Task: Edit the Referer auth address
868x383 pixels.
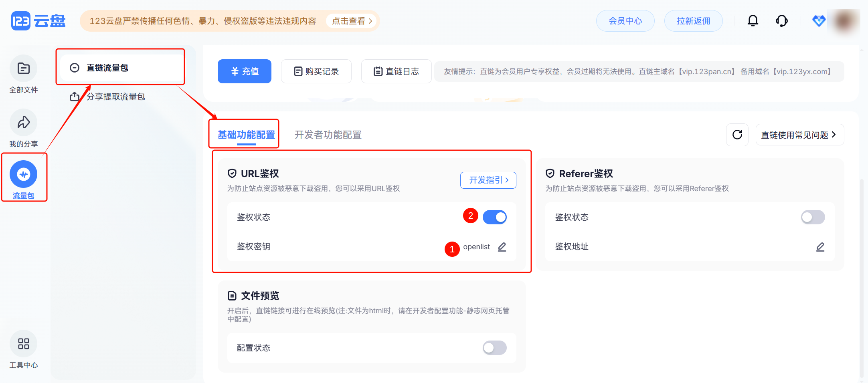Action: pos(820,247)
